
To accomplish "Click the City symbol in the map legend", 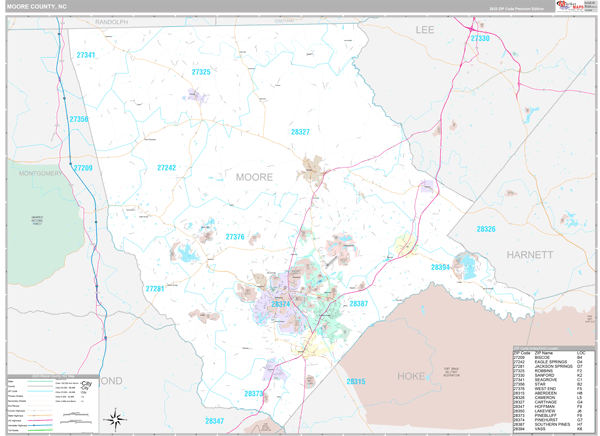I will [86, 386].
